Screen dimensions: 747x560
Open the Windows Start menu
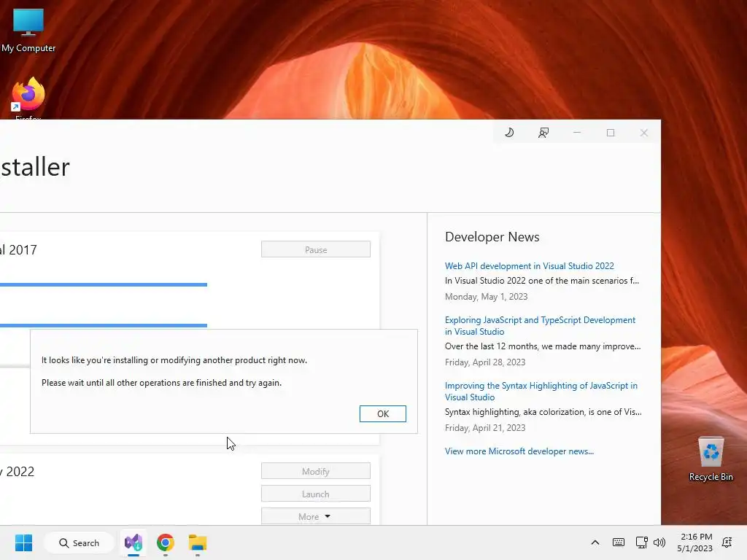pyautogui.click(x=23, y=542)
